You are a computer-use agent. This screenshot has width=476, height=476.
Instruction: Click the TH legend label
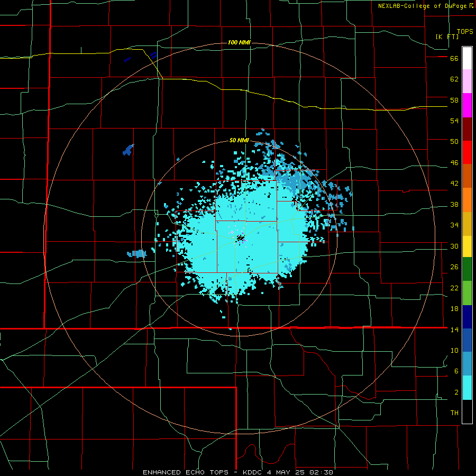coord(454,413)
